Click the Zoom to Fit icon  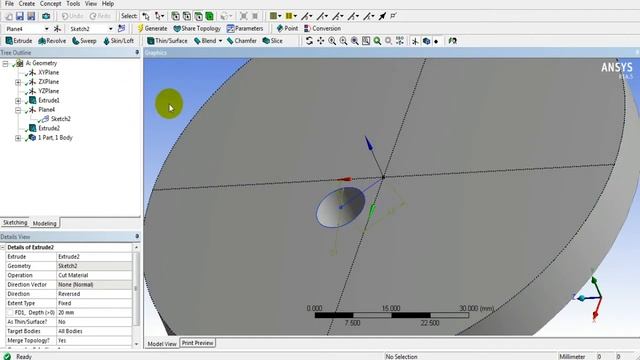click(x=355, y=41)
